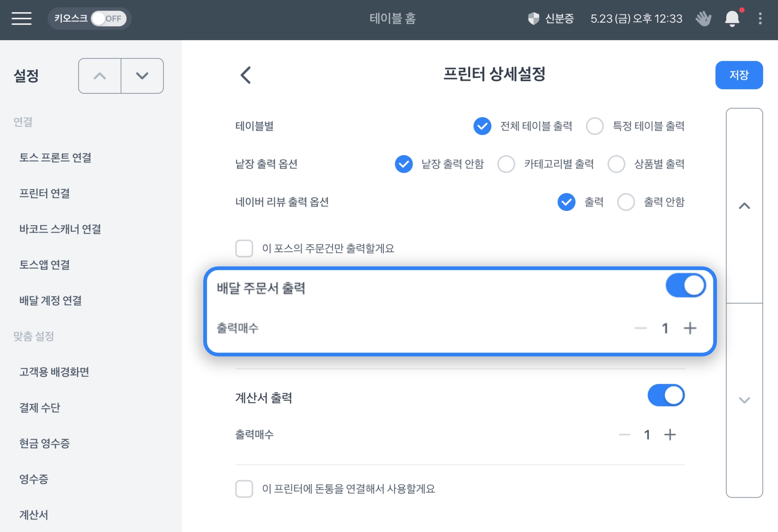
Task: Increase 계산서 출력매수 with plus icon
Action: click(670, 434)
